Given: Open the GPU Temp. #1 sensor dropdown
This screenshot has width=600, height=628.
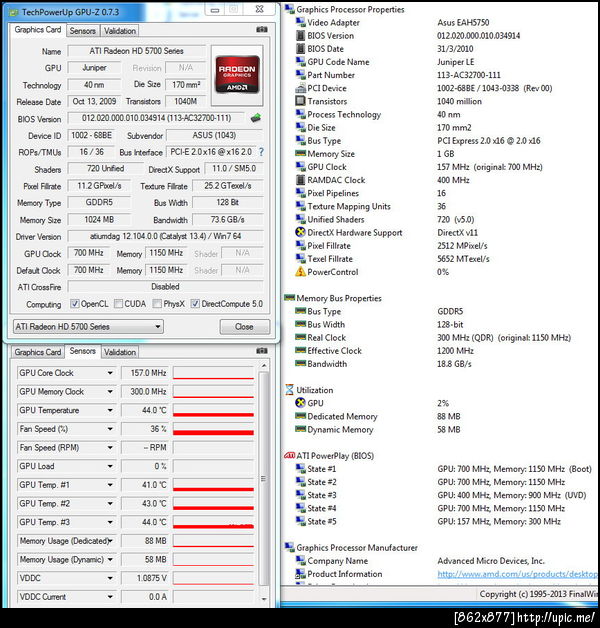Looking at the screenshot, I should point(110,485).
